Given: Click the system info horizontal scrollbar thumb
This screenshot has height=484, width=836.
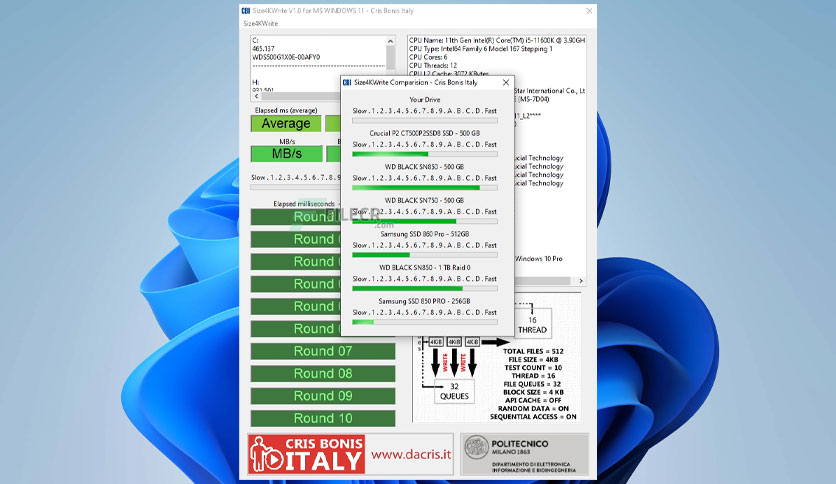Looking at the screenshot, I should 543,281.
